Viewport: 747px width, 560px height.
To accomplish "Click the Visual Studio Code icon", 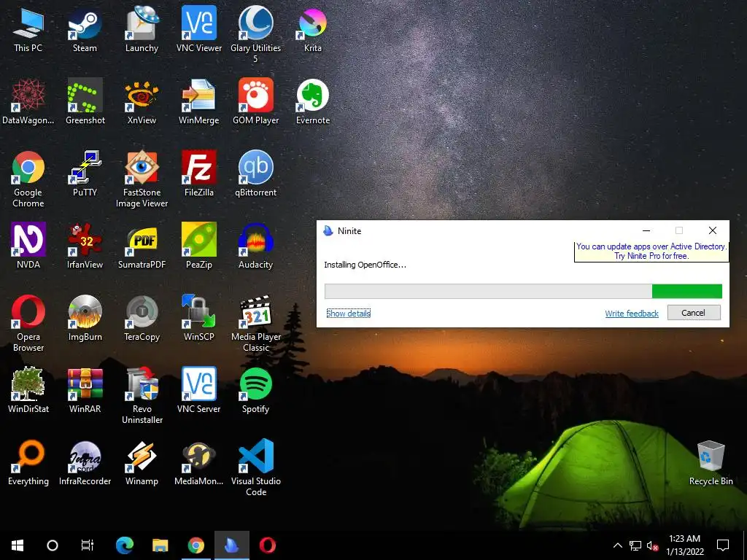I will pyautogui.click(x=256, y=467).
